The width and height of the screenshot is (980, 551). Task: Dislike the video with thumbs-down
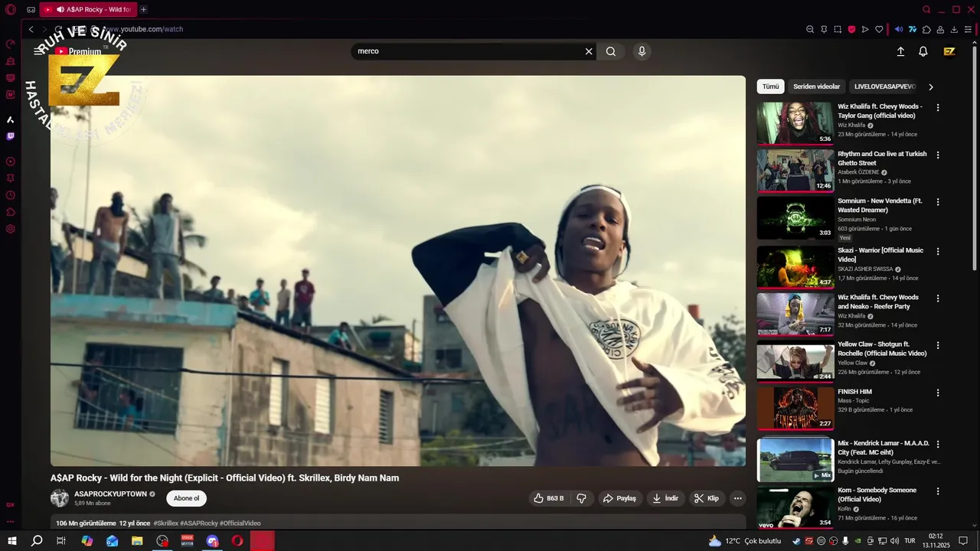581,498
